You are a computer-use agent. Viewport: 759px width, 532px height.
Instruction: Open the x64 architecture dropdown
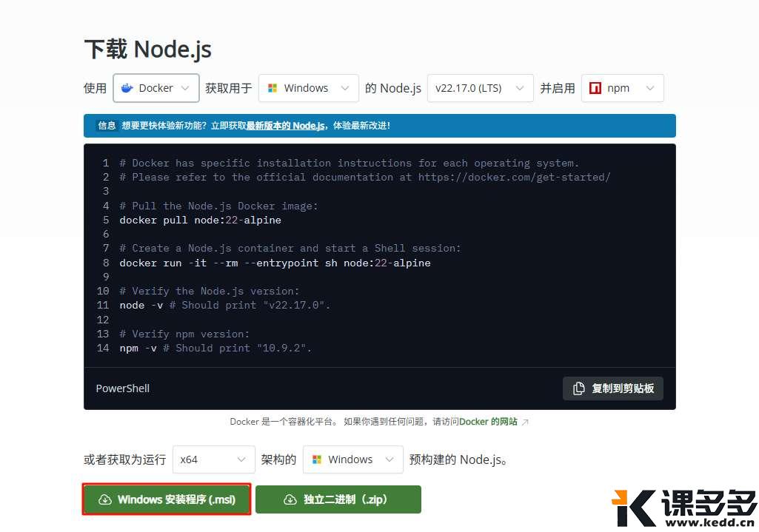tap(213, 459)
